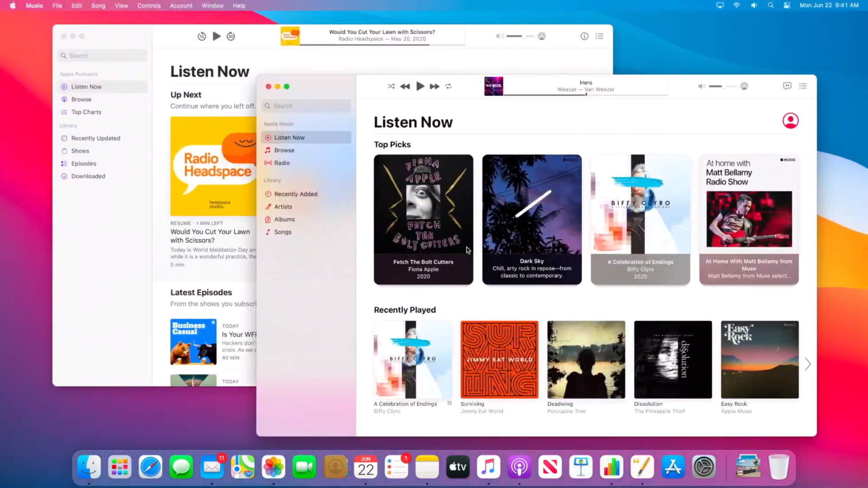Toggle shuffle in Music player

pos(391,86)
